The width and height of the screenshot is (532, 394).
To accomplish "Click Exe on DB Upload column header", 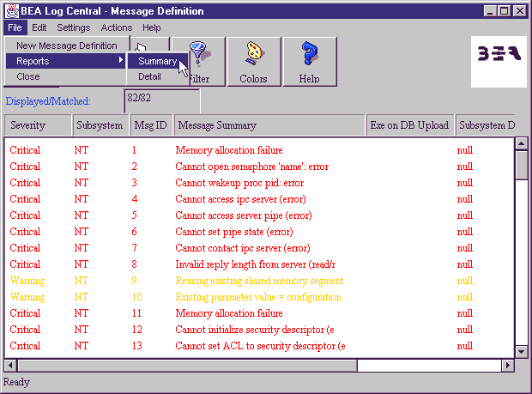I will (x=410, y=125).
